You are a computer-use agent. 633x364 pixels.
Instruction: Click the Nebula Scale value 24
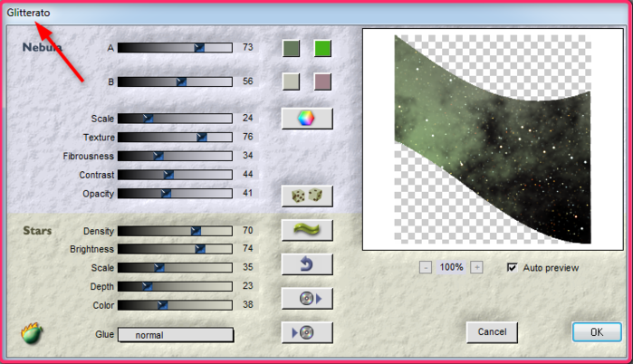(x=248, y=118)
